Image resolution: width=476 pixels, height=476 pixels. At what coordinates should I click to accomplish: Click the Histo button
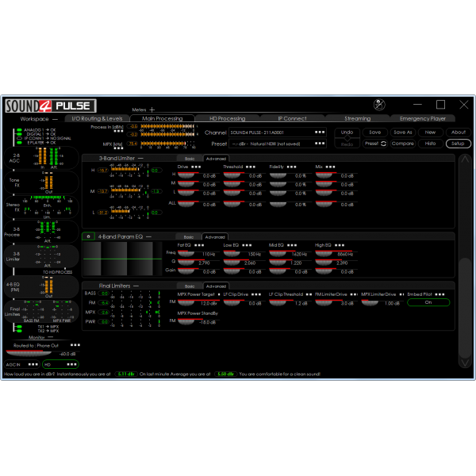point(431,144)
